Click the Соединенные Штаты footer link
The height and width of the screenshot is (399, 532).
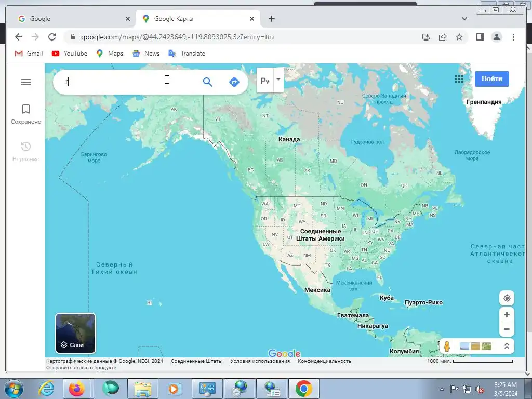click(x=197, y=361)
